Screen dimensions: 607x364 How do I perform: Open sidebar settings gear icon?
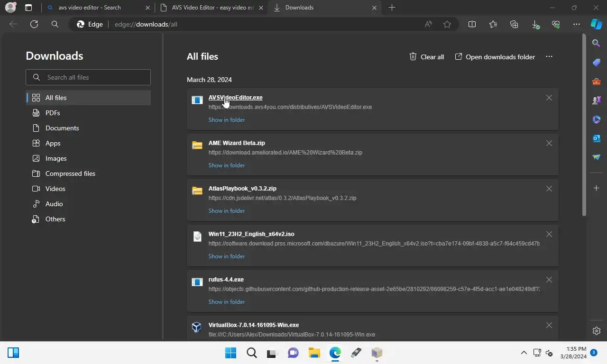tap(597, 331)
